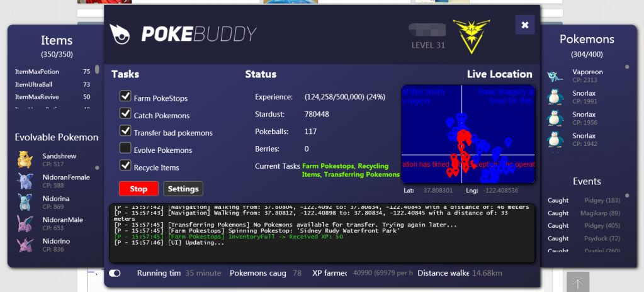644x292 pixels.
Task: Enable the Evolve Pokemons checkbox
Action: click(x=125, y=149)
